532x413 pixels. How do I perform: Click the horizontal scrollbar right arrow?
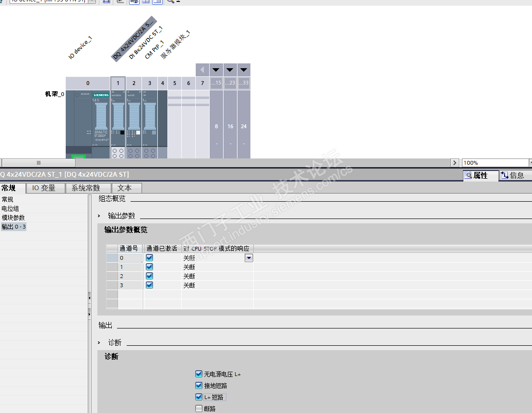pyautogui.click(x=455, y=163)
